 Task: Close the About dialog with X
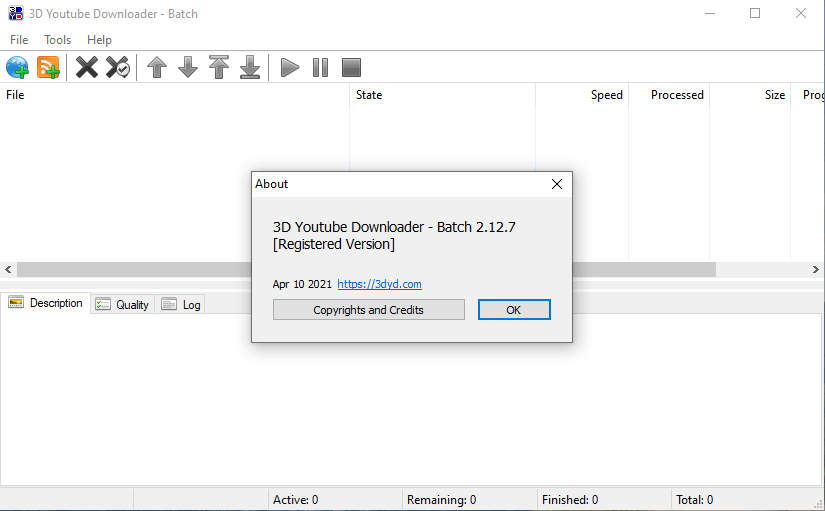coord(557,184)
